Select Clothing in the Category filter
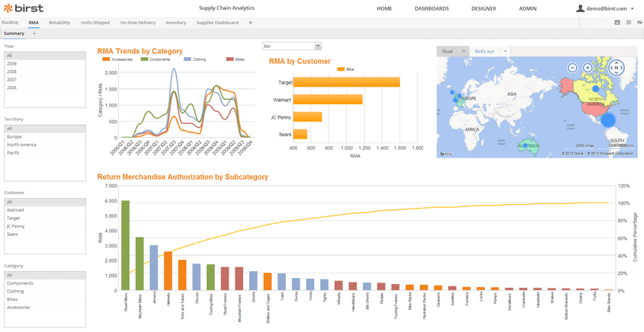Image resolution: width=644 pixels, height=332 pixels. (x=45, y=292)
